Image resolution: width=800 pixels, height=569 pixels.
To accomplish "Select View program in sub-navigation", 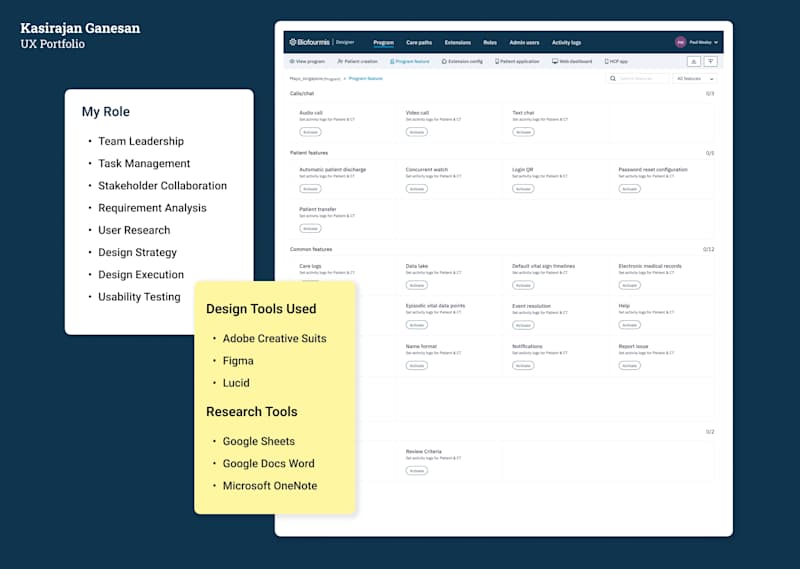I will tap(307, 61).
